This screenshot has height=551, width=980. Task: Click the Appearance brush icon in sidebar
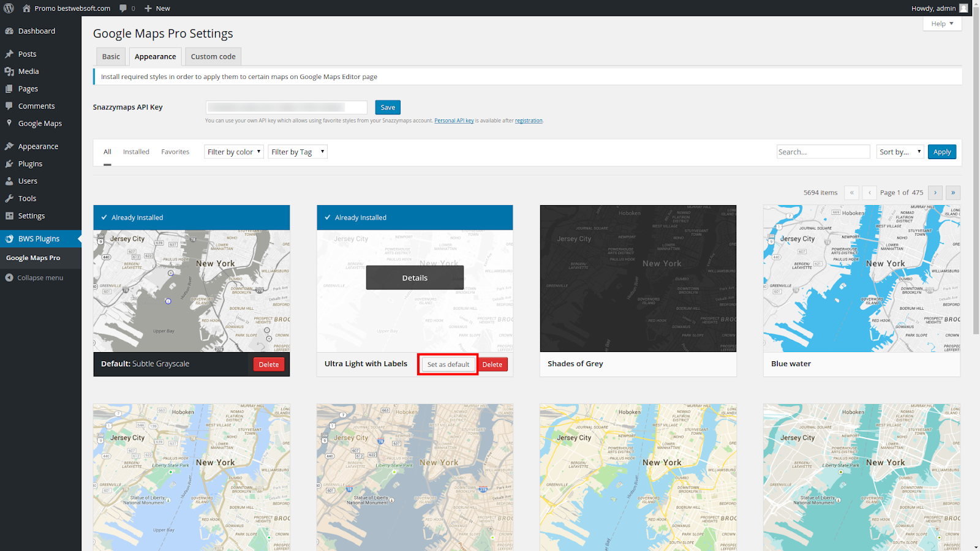click(9, 146)
